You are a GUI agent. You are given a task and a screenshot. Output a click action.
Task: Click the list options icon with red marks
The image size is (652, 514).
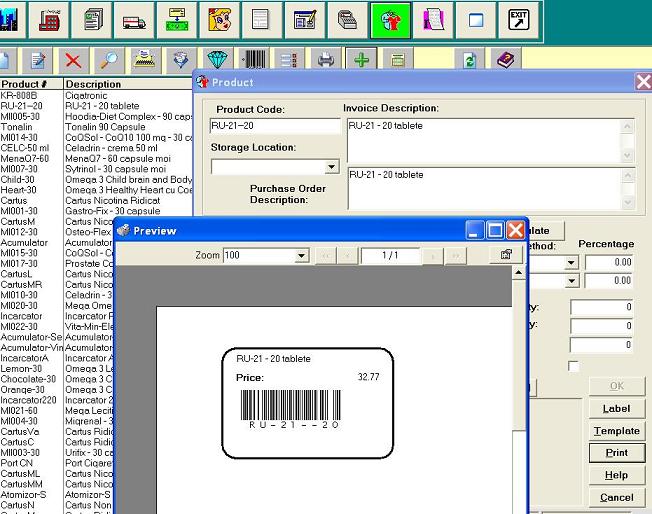[x=289, y=61]
